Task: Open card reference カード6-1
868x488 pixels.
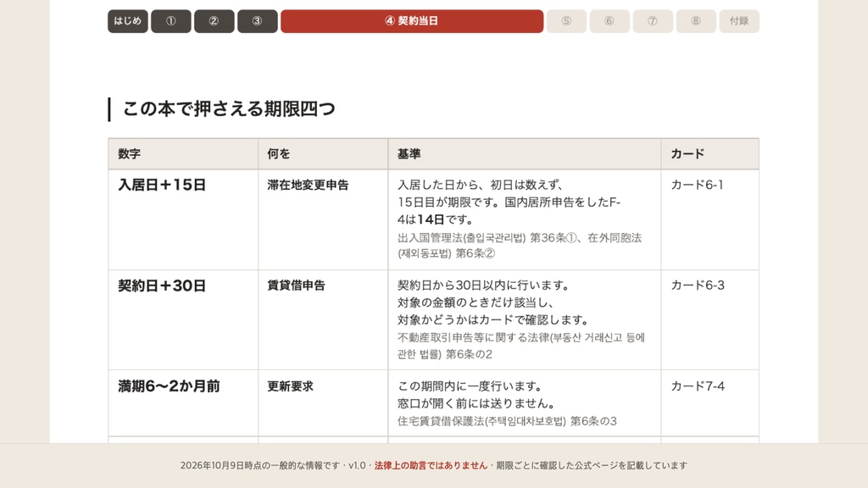Action: click(x=697, y=185)
